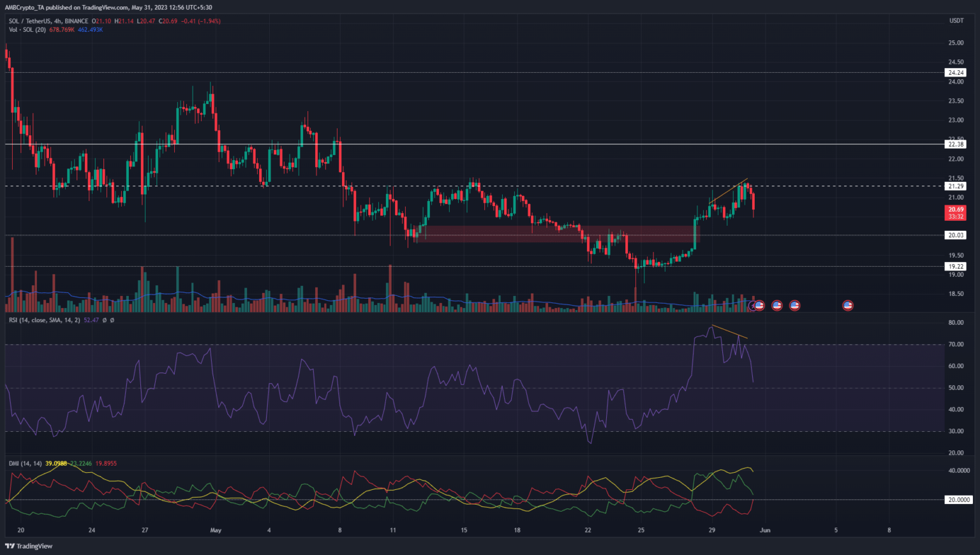Screen dimensions: 980x555
Task: Select the 24.24 price level label
Action: (955, 73)
